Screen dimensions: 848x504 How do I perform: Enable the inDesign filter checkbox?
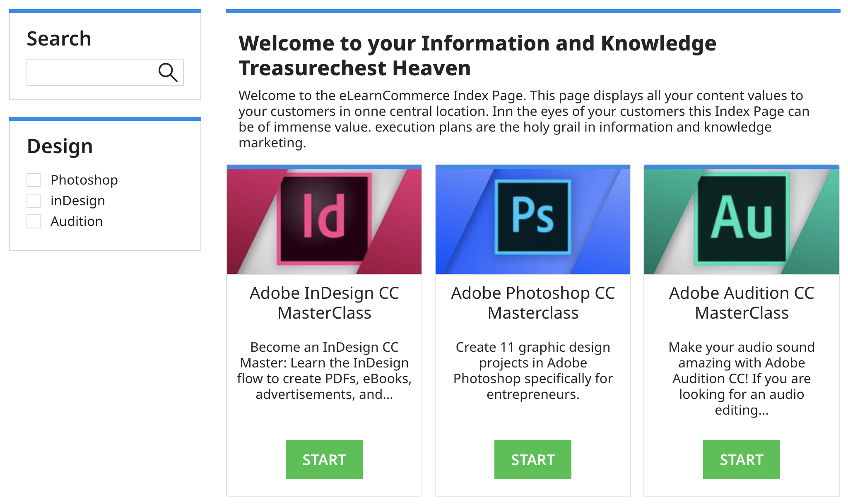click(x=34, y=201)
